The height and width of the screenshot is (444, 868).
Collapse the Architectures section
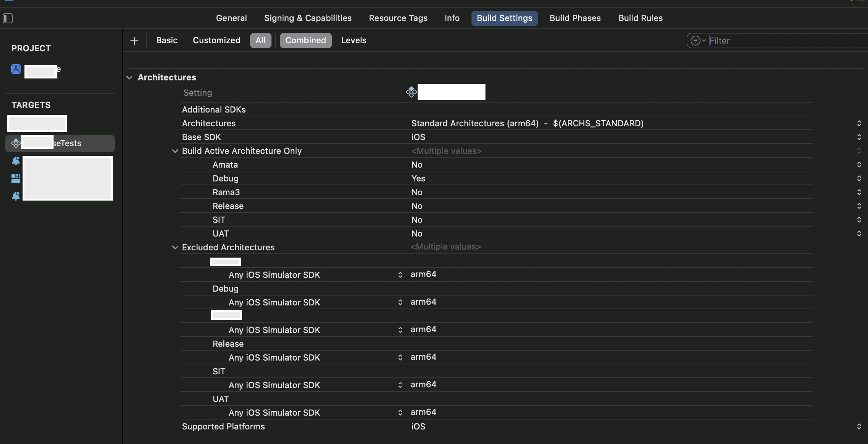coord(129,77)
